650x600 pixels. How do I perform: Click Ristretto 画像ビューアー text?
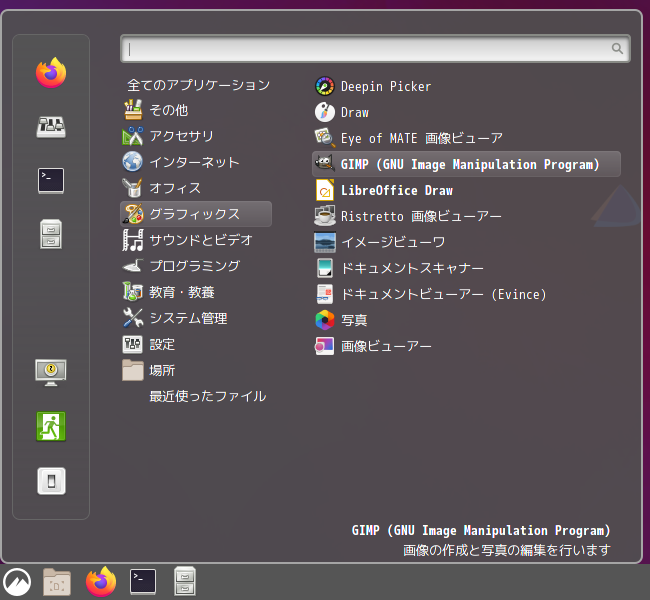[421, 216]
